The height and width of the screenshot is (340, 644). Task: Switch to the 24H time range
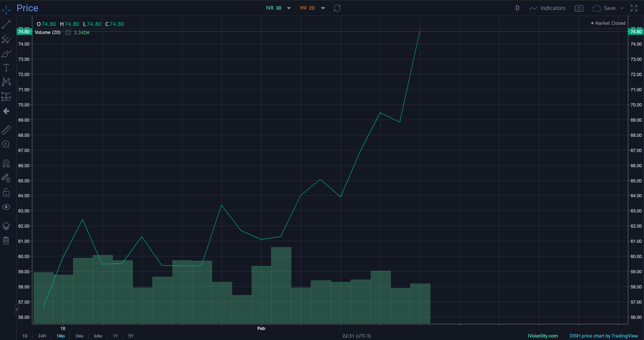tap(42, 336)
